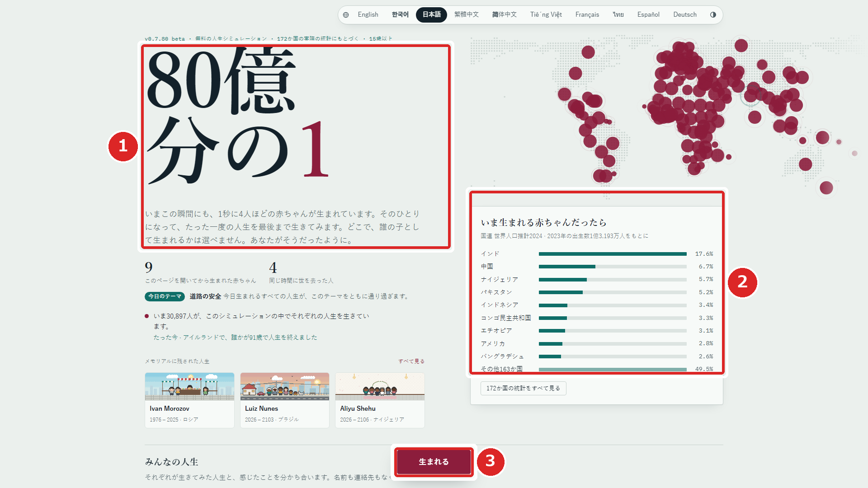
Task: Click the コンゴ民主共和国 row
Action: click(597, 318)
